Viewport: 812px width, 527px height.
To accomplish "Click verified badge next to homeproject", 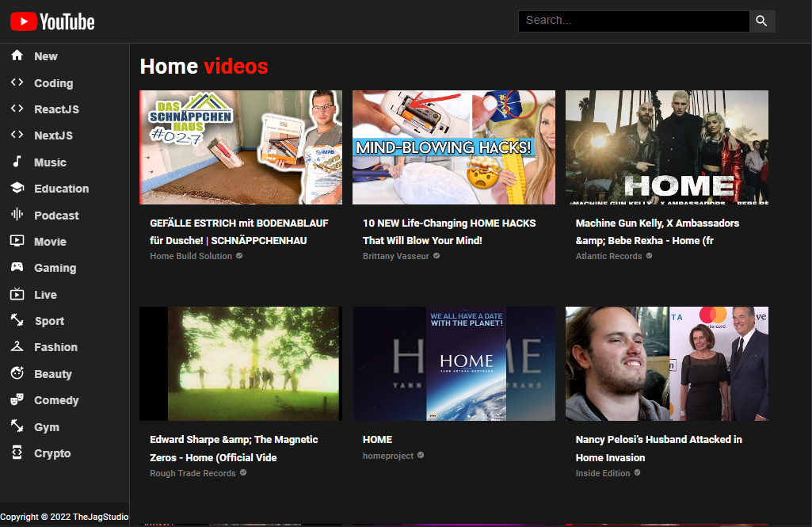I will (x=421, y=455).
